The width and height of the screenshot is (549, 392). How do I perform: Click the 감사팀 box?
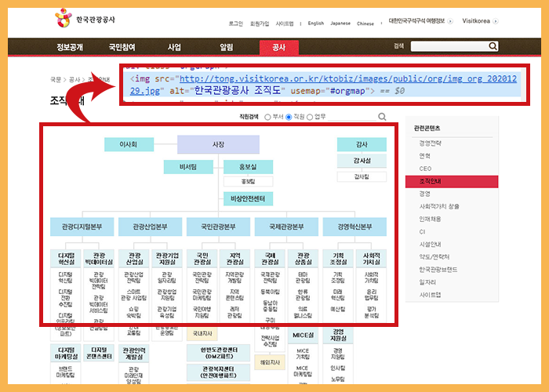(x=362, y=176)
